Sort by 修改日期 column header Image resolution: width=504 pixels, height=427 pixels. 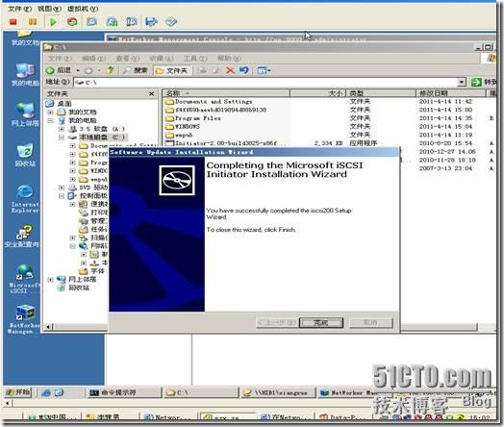tap(451, 93)
